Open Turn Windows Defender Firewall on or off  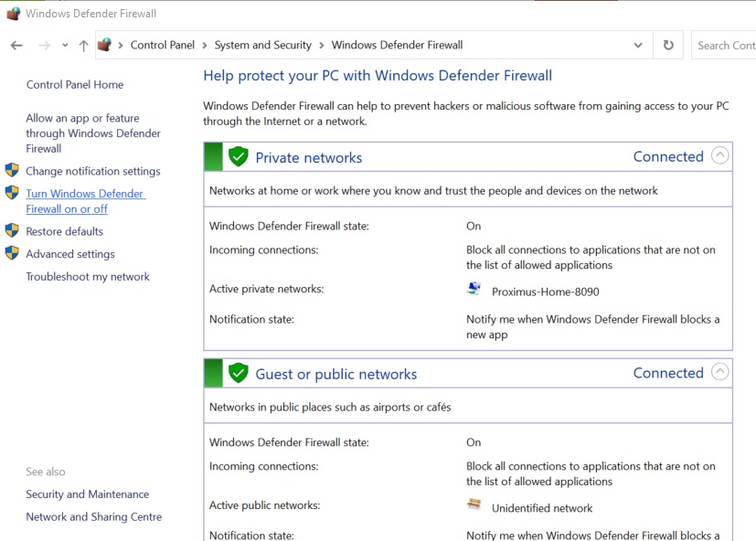[85, 201]
